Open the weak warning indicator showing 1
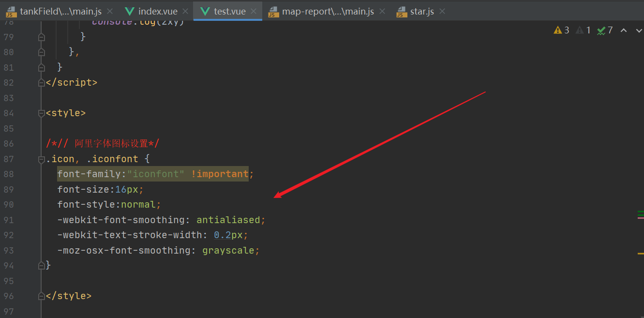 point(584,30)
